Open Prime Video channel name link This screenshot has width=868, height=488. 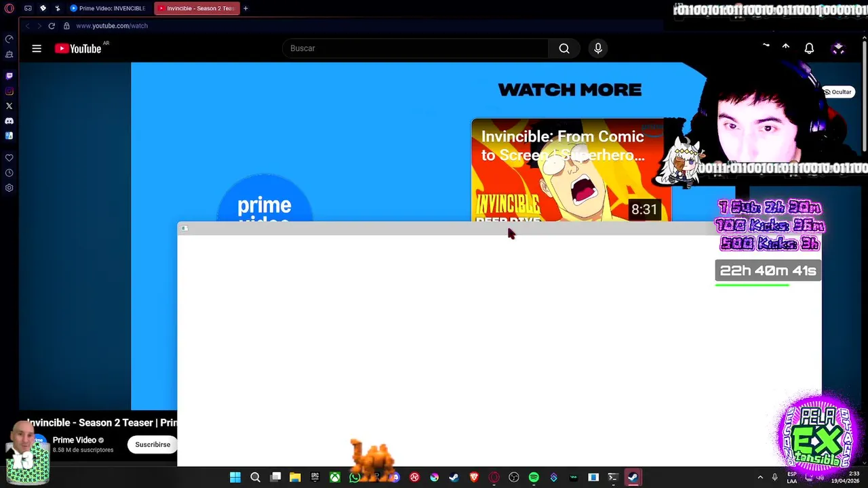click(x=75, y=440)
